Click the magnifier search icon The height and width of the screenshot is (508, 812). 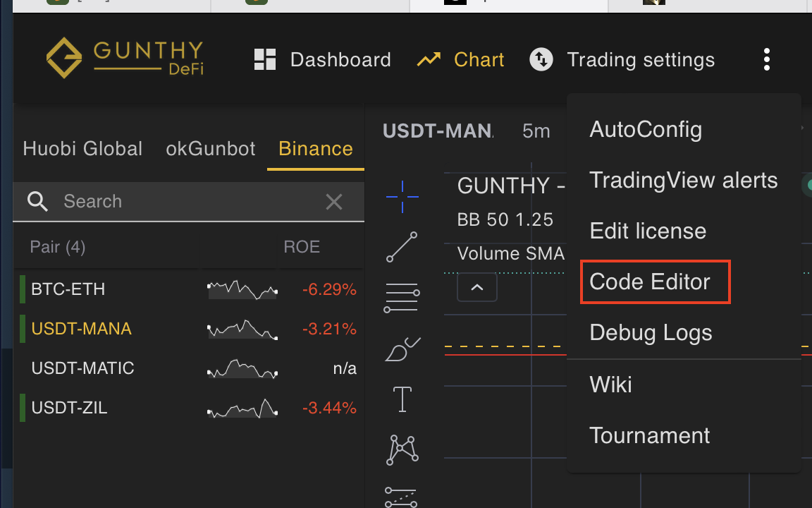pyautogui.click(x=37, y=201)
